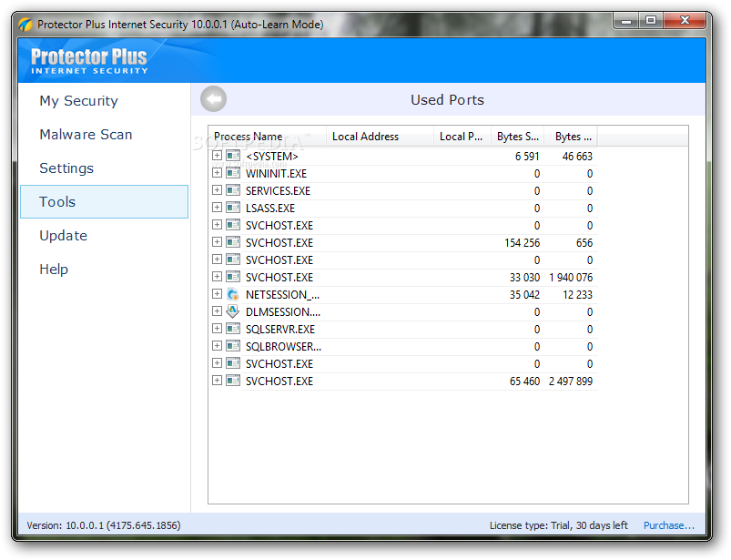The image size is (731, 560).
Task: Click the 46 663 bytes value
Action: (x=577, y=157)
